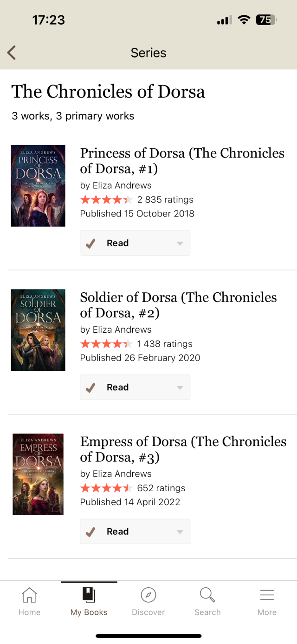Tap the checkmark on Princess of Dorsa's Read button

coord(91,243)
